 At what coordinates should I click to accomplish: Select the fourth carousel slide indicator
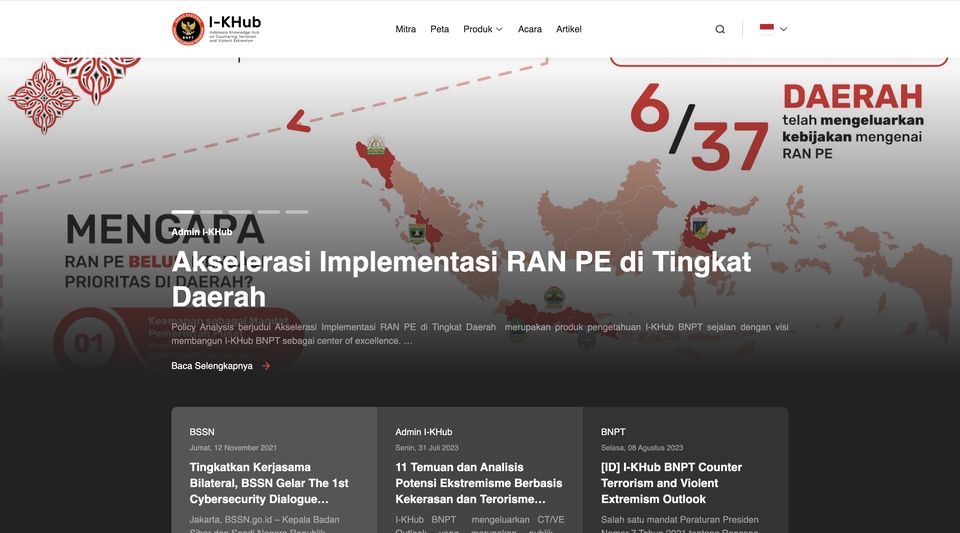[268, 212]
